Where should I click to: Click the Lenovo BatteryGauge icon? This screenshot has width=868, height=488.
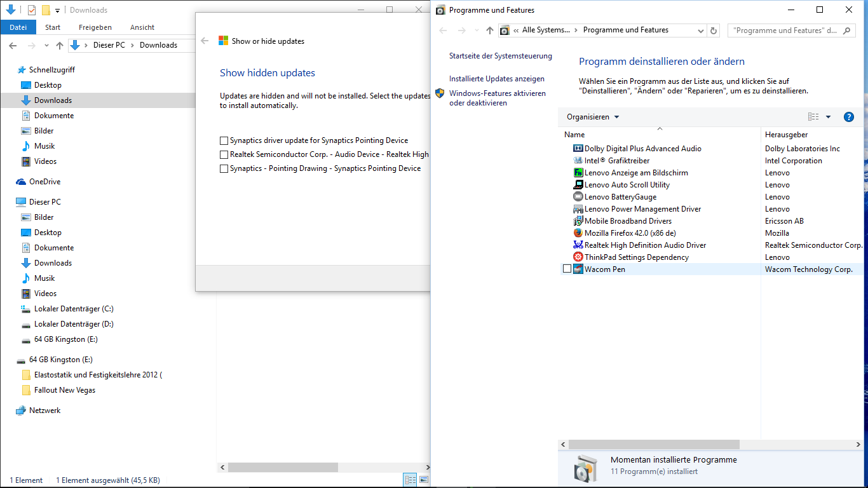[x=578, y=197]
